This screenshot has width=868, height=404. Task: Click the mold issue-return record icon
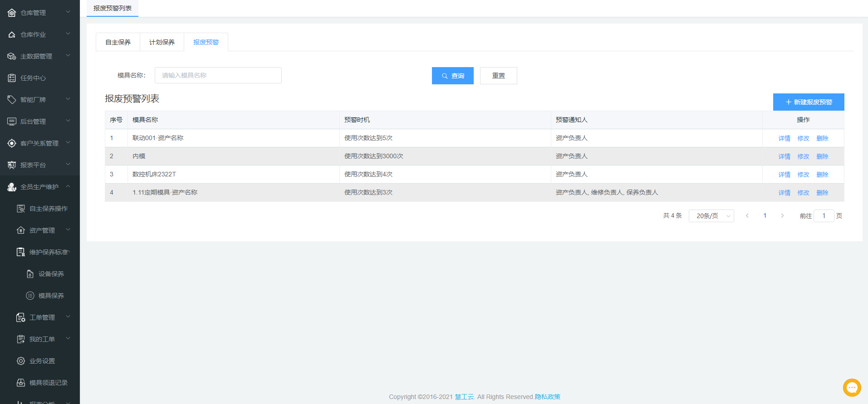pos(21,383)
